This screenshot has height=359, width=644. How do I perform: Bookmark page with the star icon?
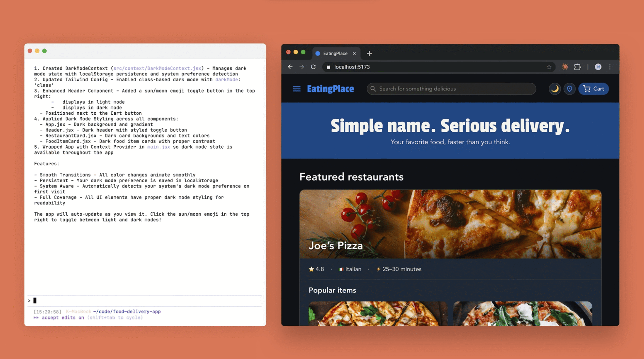549,67
